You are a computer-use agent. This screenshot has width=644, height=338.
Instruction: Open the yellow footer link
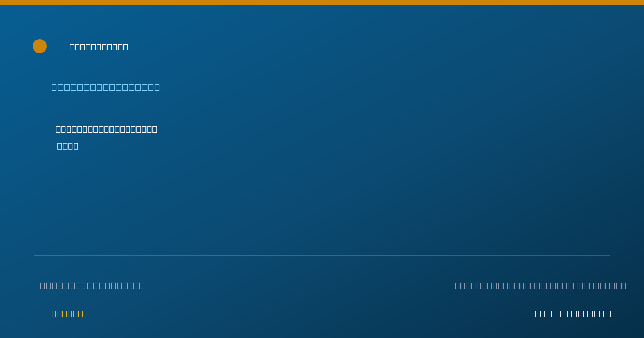[x=67, y=313]
